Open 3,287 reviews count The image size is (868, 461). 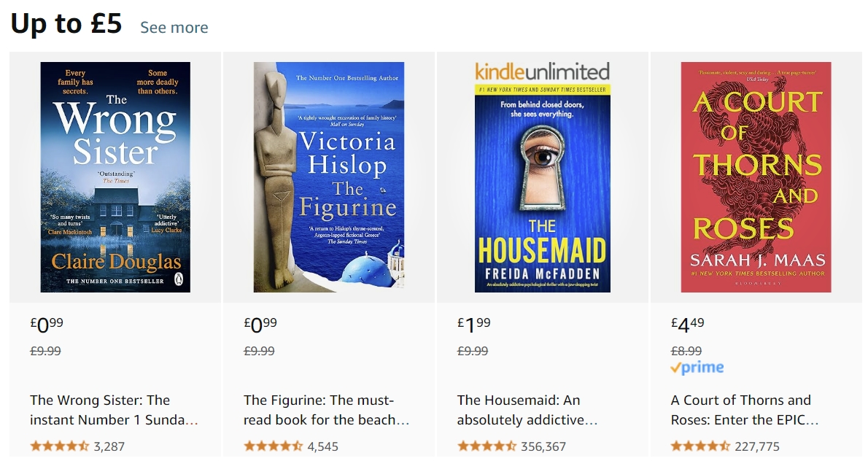tap(109, 446)
